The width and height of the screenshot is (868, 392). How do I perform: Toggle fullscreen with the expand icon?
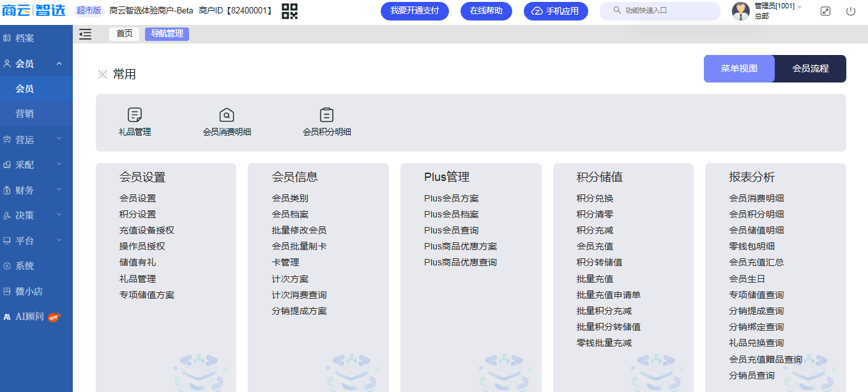point(825,12)
